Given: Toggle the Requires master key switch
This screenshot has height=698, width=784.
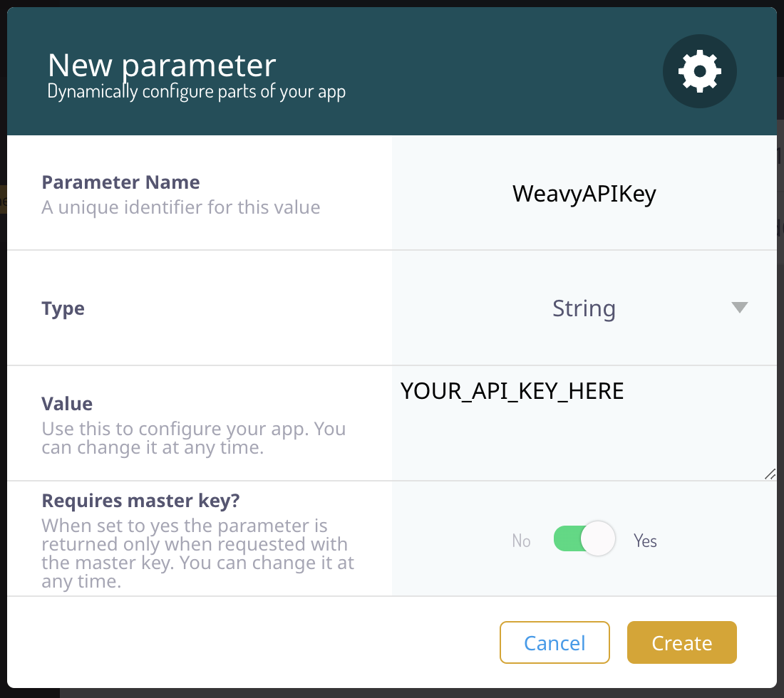Looking at the screenshot, I should coord(584,539).
